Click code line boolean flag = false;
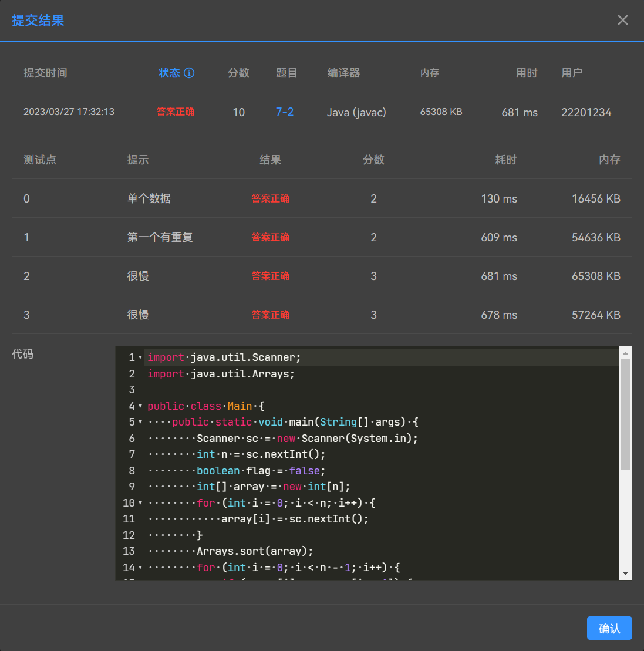Viewport: 644px width, 651px height. [261, 471]
